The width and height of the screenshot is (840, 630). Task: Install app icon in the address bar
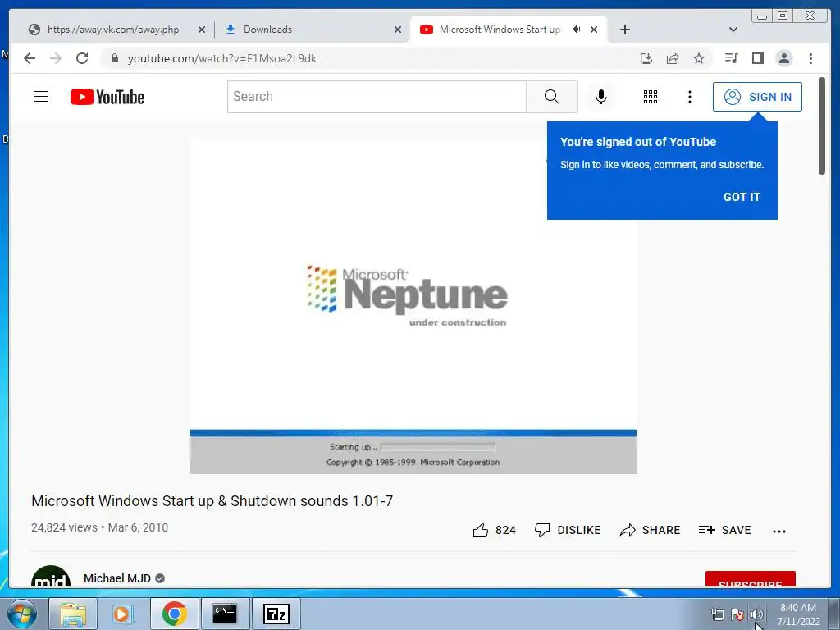[646, 58]
